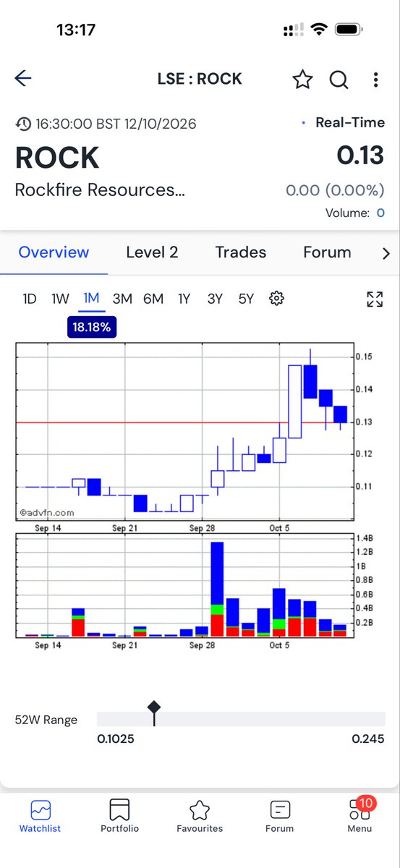Tap the 18.18% change badge
Screen dimensions: 400x868
pyautogui.click(x=91, y=327)
